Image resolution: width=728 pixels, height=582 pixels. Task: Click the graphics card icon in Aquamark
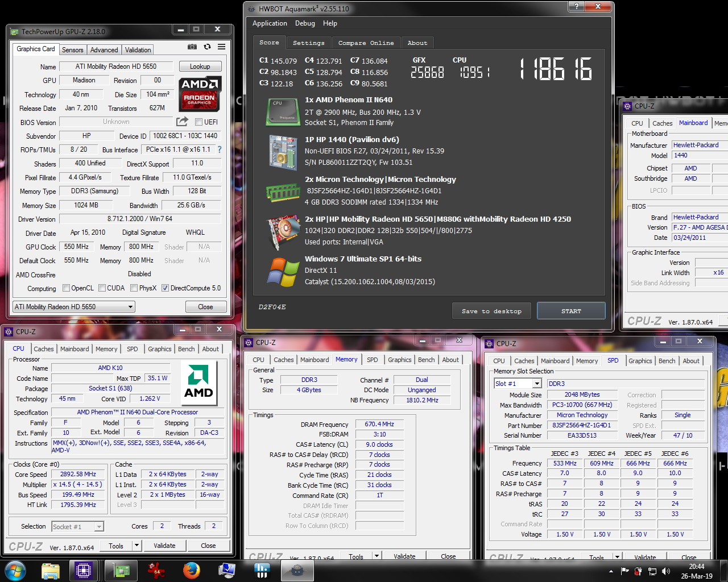point(283,232)
